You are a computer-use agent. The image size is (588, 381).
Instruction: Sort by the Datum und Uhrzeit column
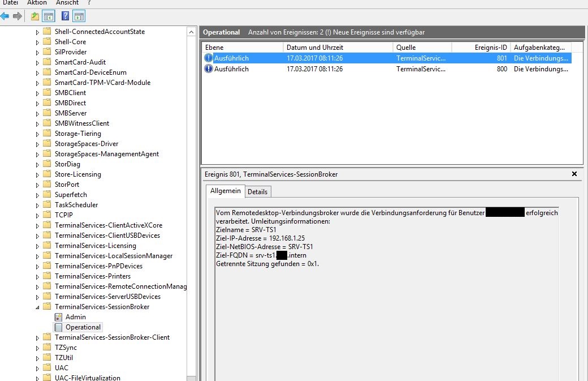(338, 48)
